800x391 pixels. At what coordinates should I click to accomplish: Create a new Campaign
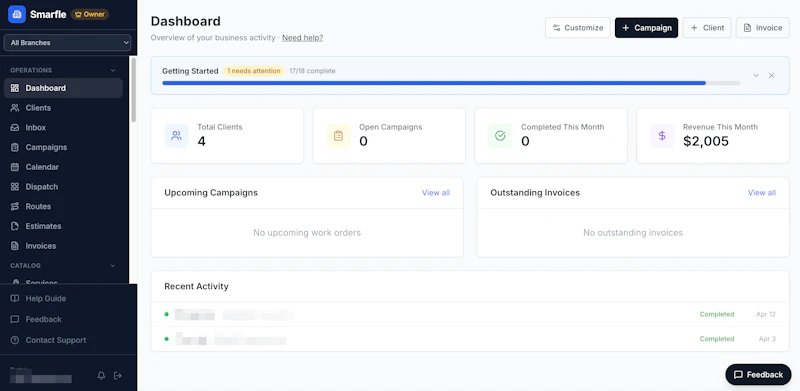tap(646, 28)
